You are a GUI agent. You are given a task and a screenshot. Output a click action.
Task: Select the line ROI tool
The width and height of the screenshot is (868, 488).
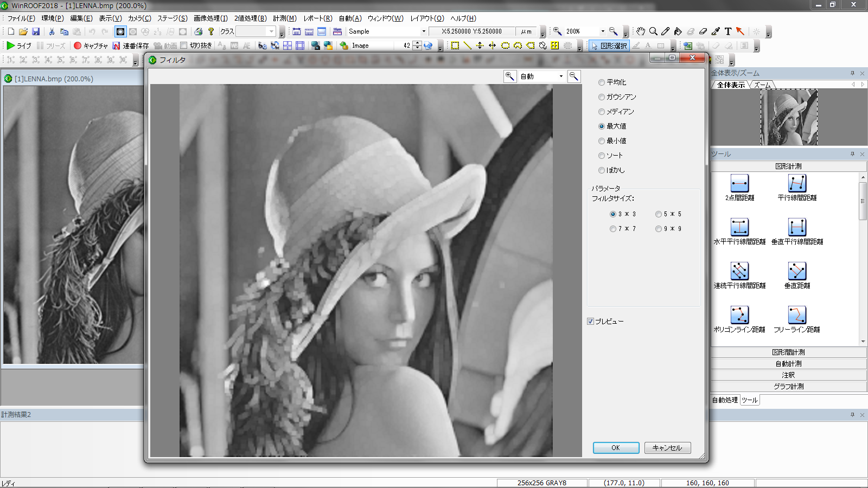click(x=468, y=46)
